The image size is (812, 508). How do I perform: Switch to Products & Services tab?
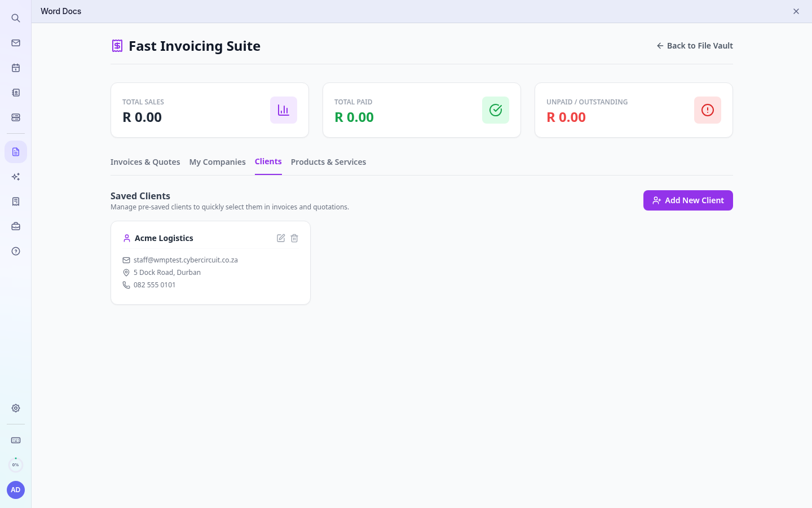pos(328,162)
